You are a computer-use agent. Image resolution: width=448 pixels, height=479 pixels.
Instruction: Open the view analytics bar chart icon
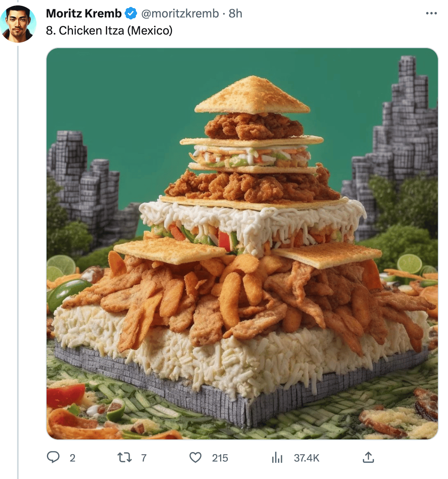pos(277,458)
